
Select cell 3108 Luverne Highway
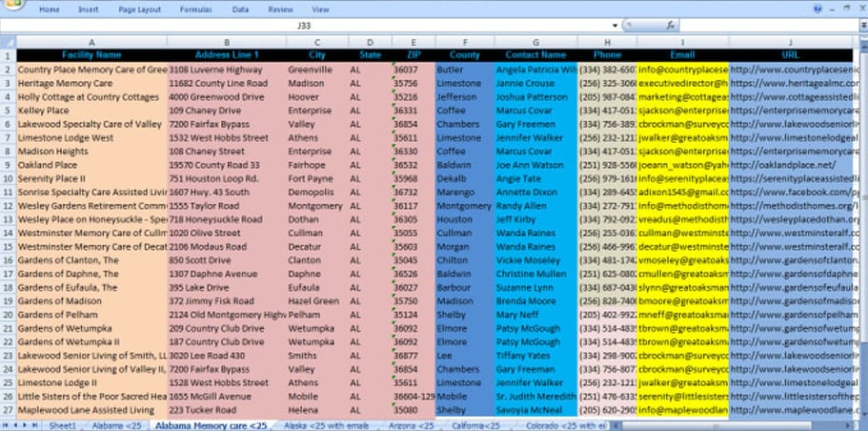(227, 70)
